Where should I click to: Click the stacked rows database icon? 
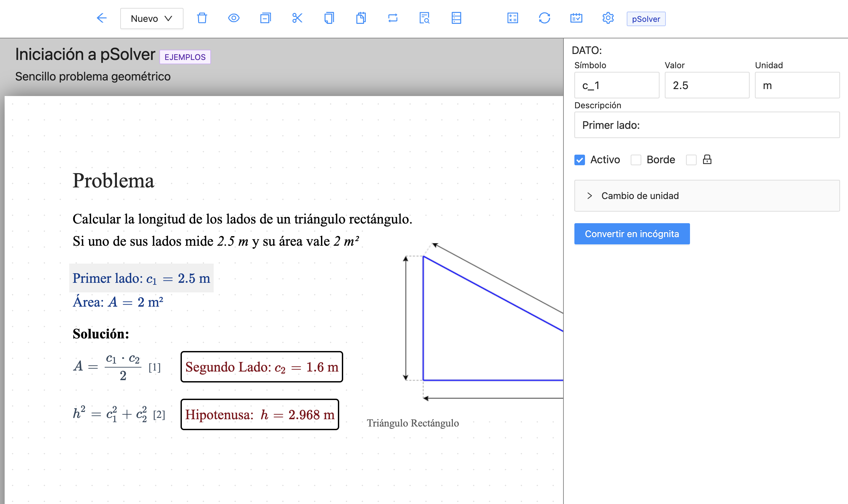tap(456, 18)
